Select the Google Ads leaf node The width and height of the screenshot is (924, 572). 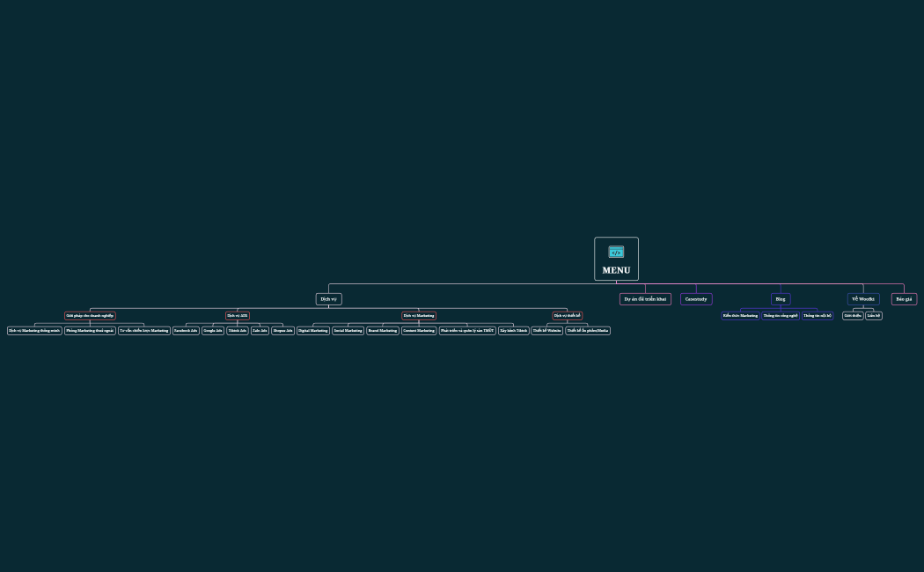click(x=213, y=331)
